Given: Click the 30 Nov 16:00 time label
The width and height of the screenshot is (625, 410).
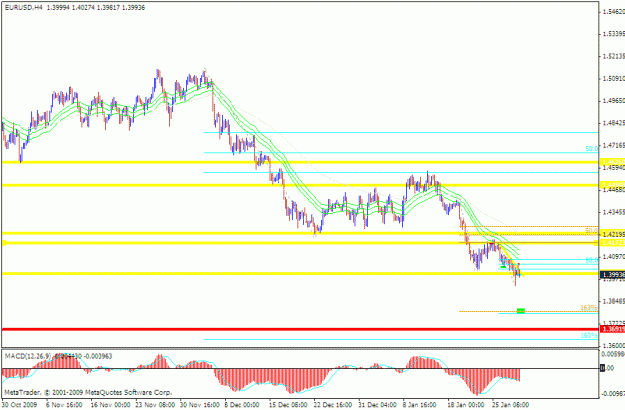Looking at the screenshot, I should click(200, 404).
